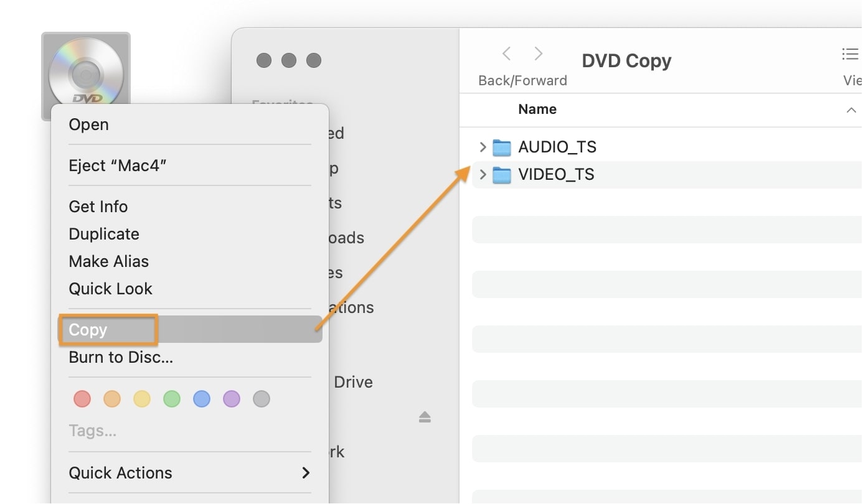Screen dimensions: 863x504
Task: Click the Mac4 DVD disc icon
Action: pos(86,72)
